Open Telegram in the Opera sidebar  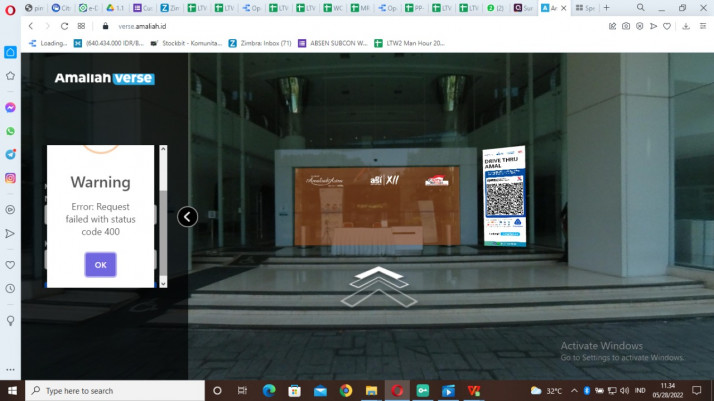(10, 154)
